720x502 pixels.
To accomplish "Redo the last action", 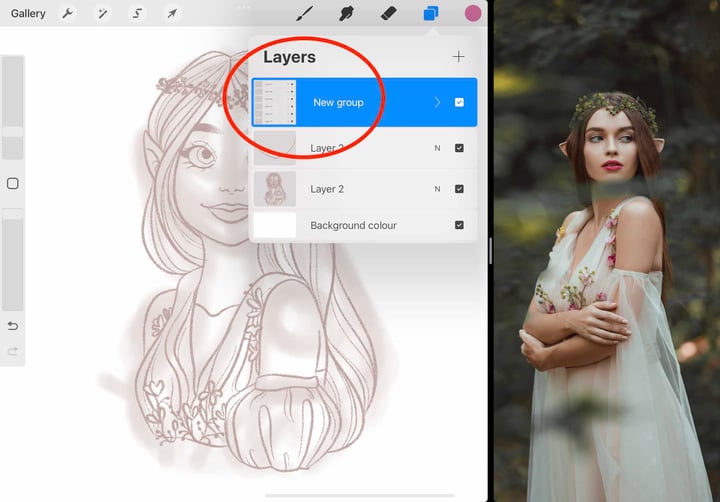I will [x=13, y=351].
